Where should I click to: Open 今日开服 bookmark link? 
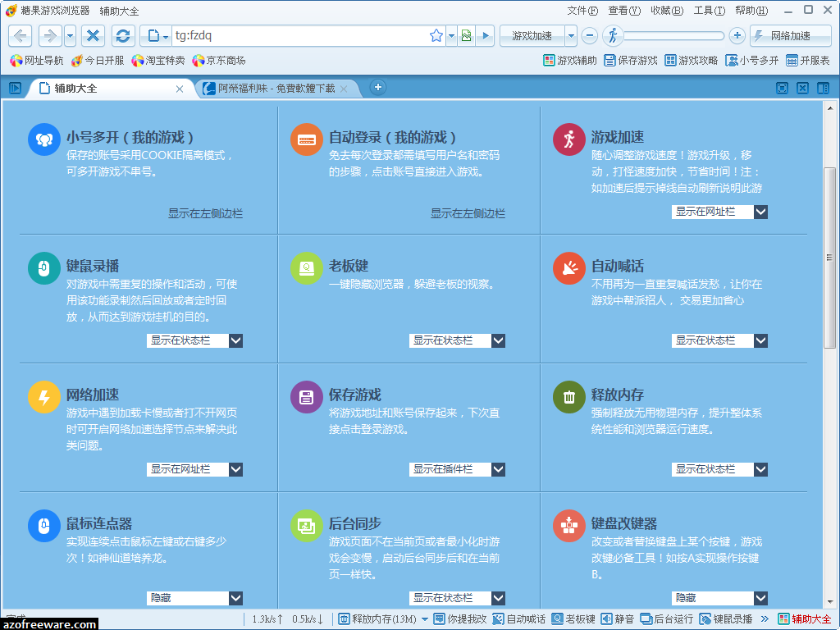[97, 61]
